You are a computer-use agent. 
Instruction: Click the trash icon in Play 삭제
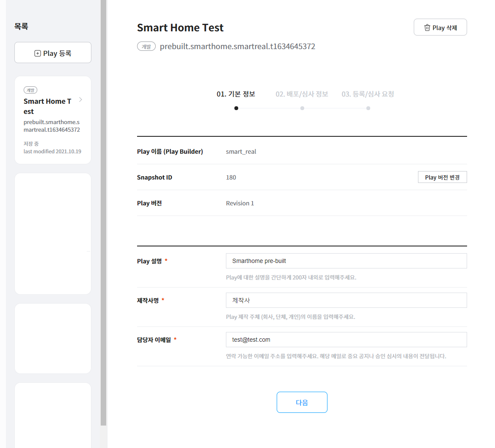(x=427, y=28)
